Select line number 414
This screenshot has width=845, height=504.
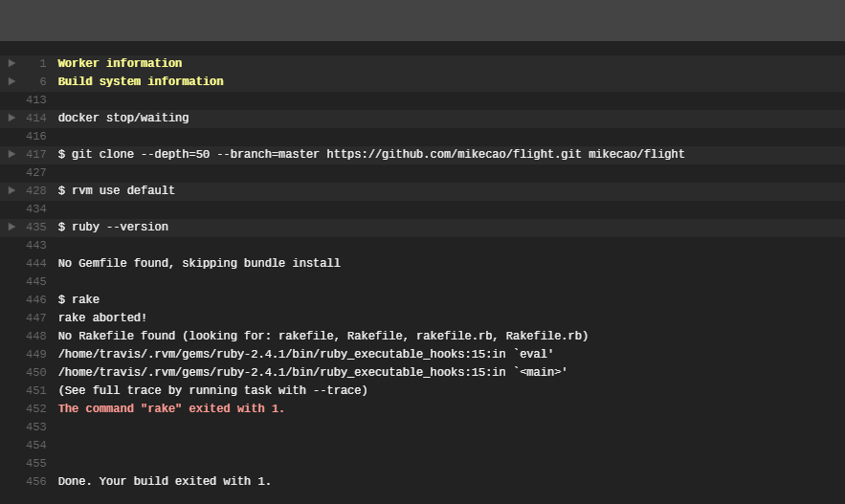pos(36,118)
